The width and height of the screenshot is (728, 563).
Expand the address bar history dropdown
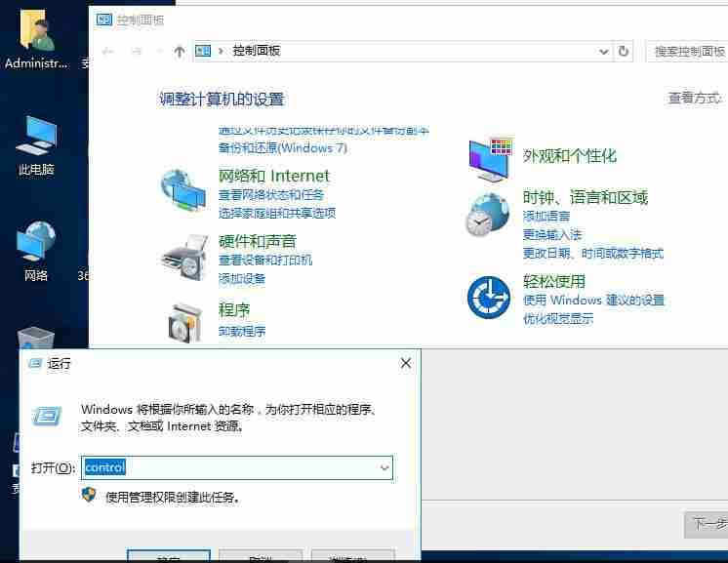[603, 51]
